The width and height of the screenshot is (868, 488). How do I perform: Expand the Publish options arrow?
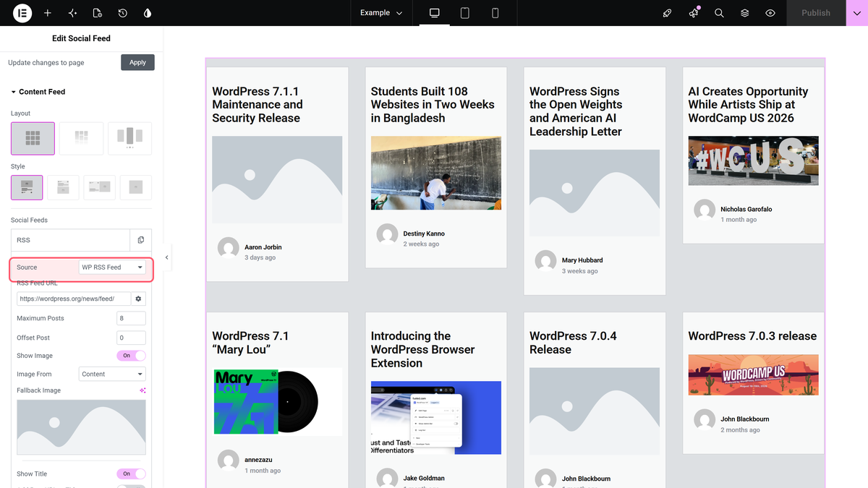coord(856,13)
